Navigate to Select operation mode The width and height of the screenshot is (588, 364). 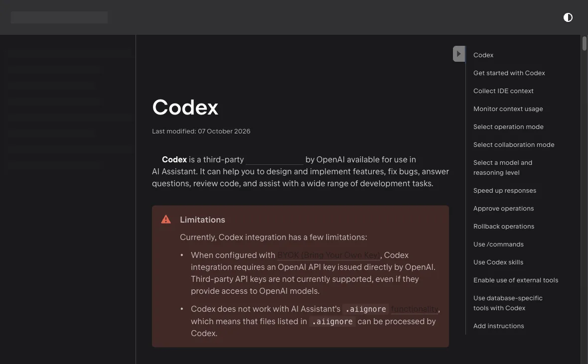[x=508, y=127]
